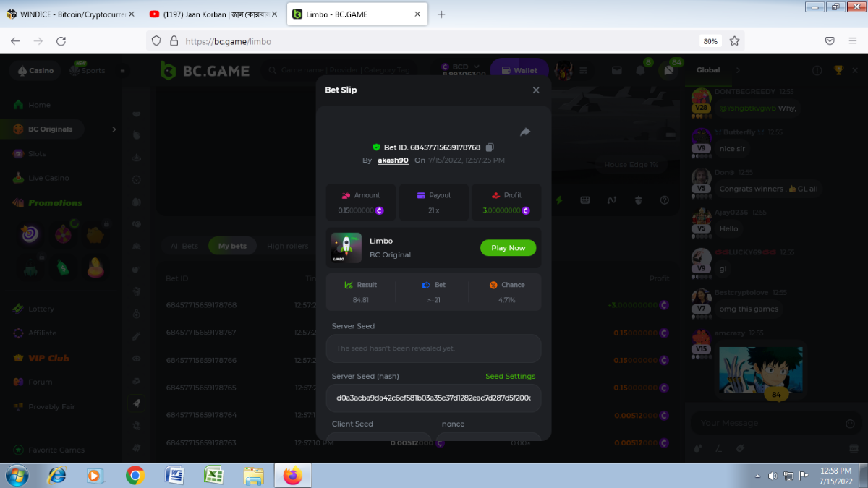Copy the Bet ID using copy icon

coord(490,147)
